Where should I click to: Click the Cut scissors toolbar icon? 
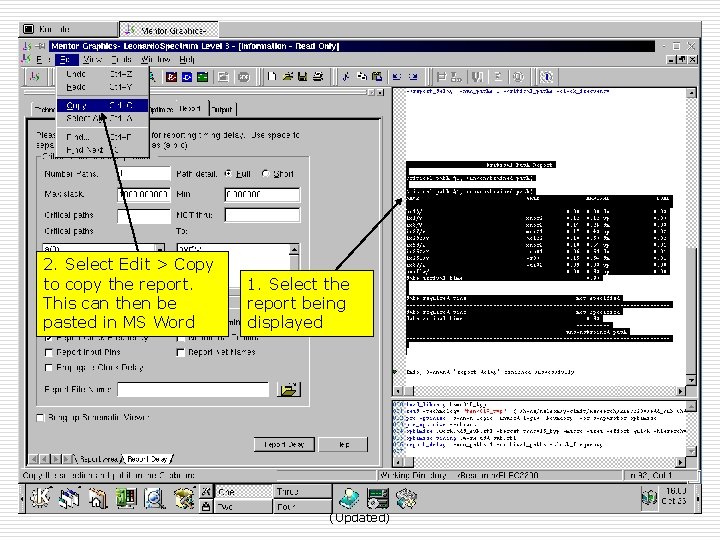[346, 77]
